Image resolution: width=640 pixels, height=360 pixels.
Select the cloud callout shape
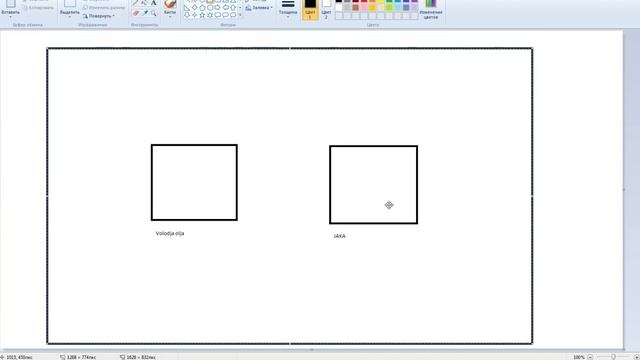[x=233, y=15]
